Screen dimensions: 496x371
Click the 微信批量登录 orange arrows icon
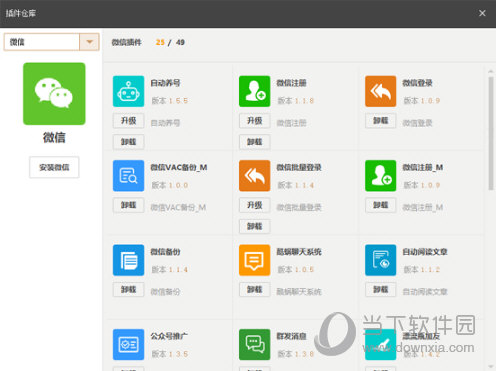tap(254, 176)
